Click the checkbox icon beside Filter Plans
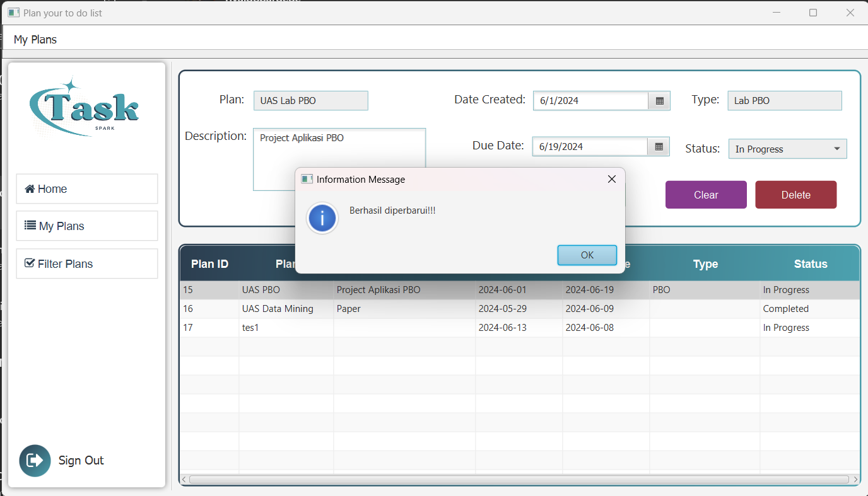 pos(30,263)
